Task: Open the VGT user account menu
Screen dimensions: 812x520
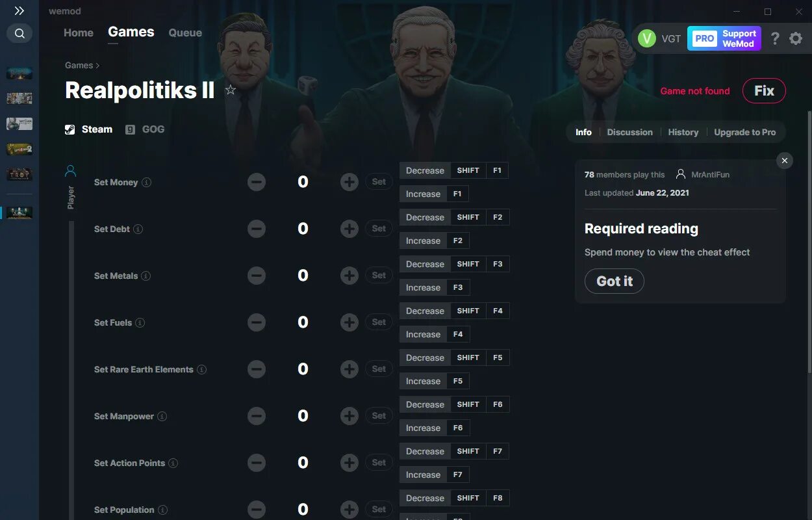Action: [x=659, y=39]
